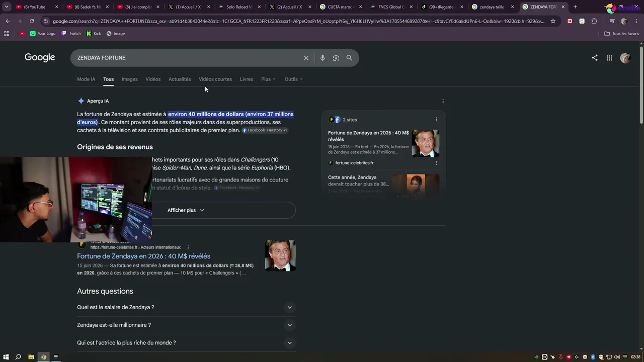The height and width of the screenshot is (362, 644).
Task: Reload the current page
Action: pos(32,21)
